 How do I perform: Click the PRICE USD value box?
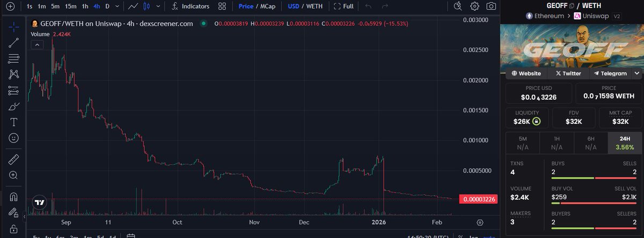point(539,93)
